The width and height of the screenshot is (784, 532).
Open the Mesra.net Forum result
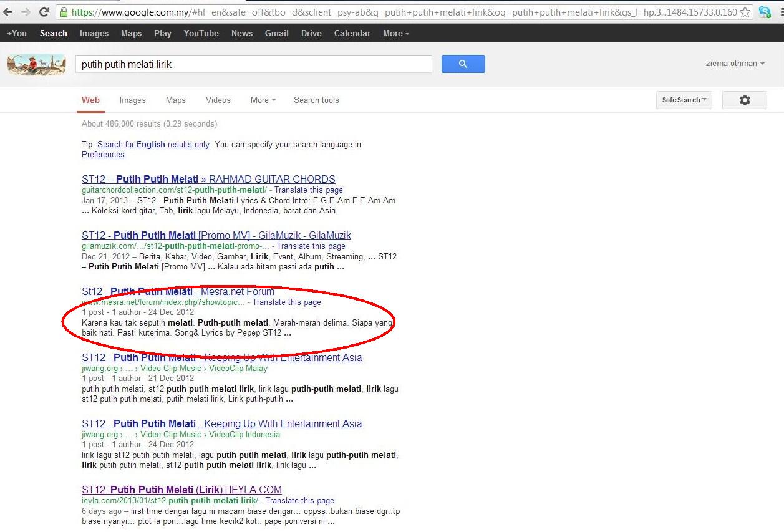(178, 291)
